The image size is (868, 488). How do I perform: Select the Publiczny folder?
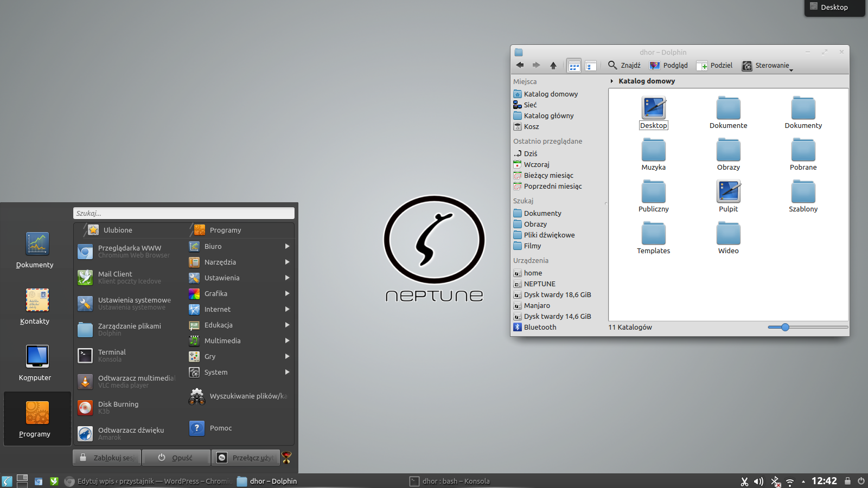(x=654, y=196)
